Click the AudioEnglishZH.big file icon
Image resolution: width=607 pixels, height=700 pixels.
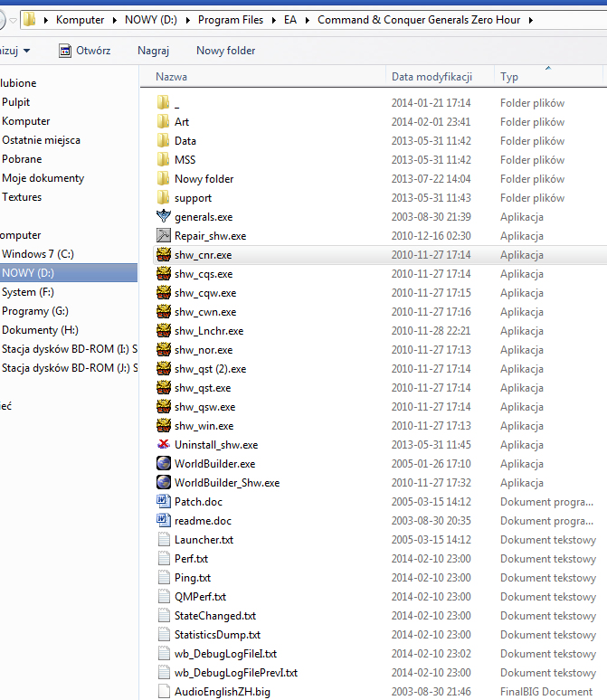coord(163,691)
